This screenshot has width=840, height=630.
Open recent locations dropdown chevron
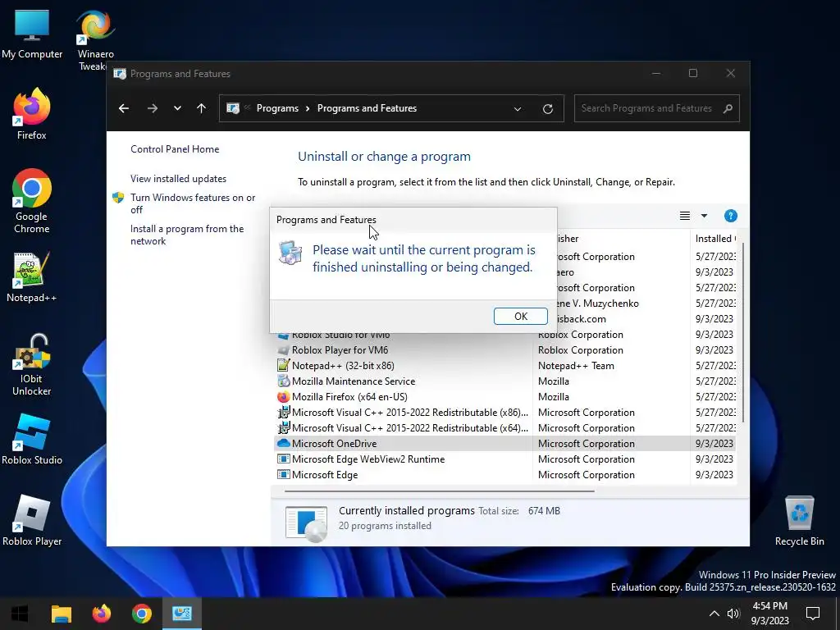click(x=177, y=108)
